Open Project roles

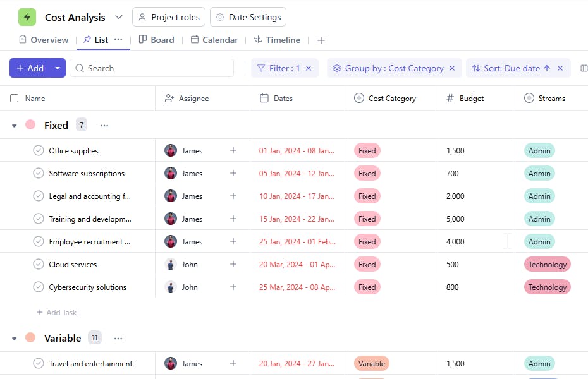pyautogui.click(x=169, y=17)
